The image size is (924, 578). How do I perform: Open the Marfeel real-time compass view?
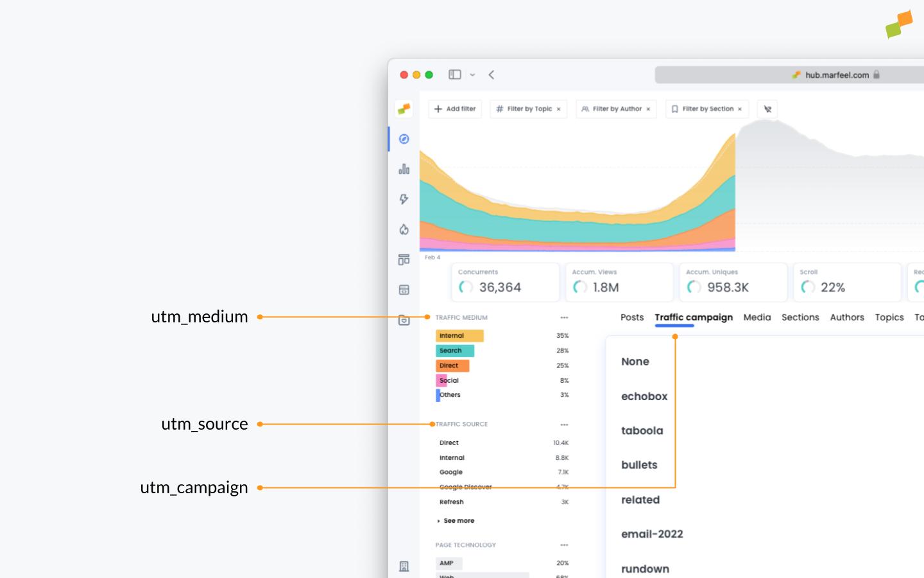click(x=404, y=139)
